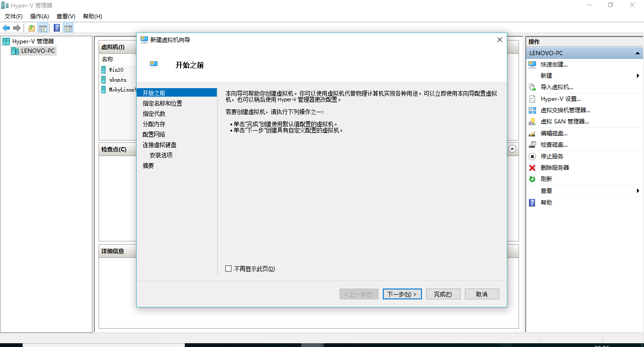Viewport: 644px width, 347px height.
Task: Close the 新建虚拟机向导 dialog with X
Action: click(x=500, y=40)
